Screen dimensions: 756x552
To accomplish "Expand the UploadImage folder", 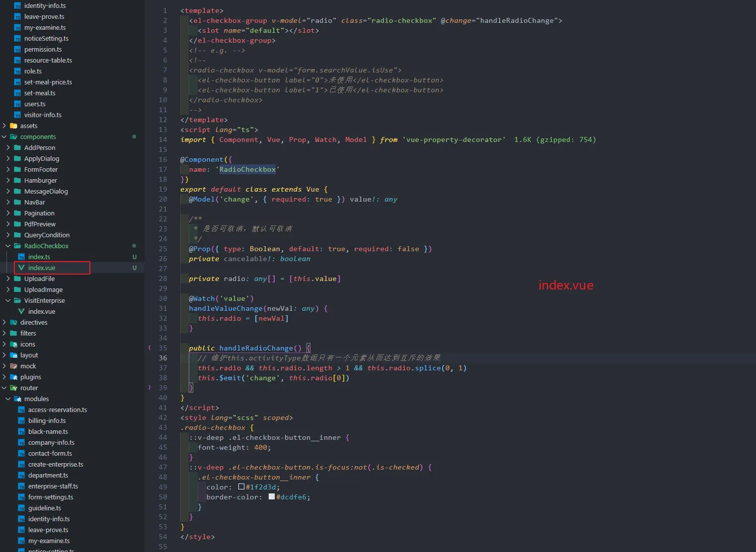I will click(8, 289).
